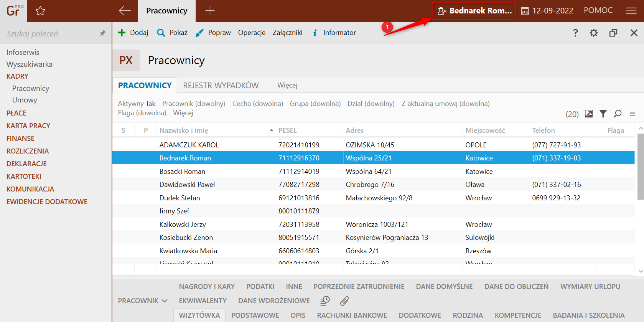Image resolution: width=644 pixels, height=322 pixels.
Task: Open the Z aktualną umową filter
Action: [x=445, y=104]
